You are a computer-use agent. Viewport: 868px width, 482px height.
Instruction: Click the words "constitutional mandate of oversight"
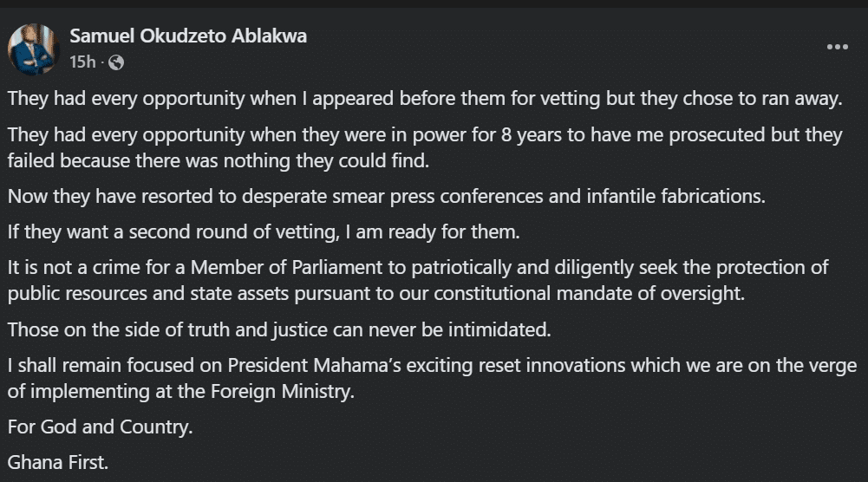(589, 294)
